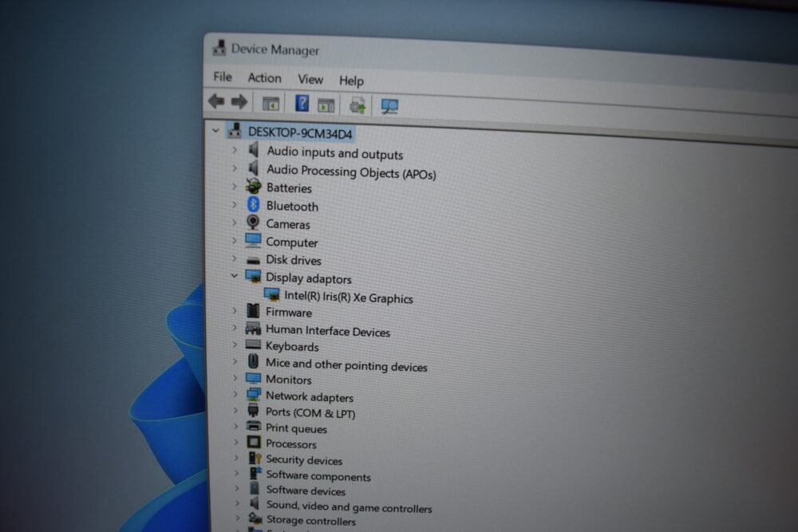Select the Ports (COM & LPT) label
The image size is (798, 532).
310,412
